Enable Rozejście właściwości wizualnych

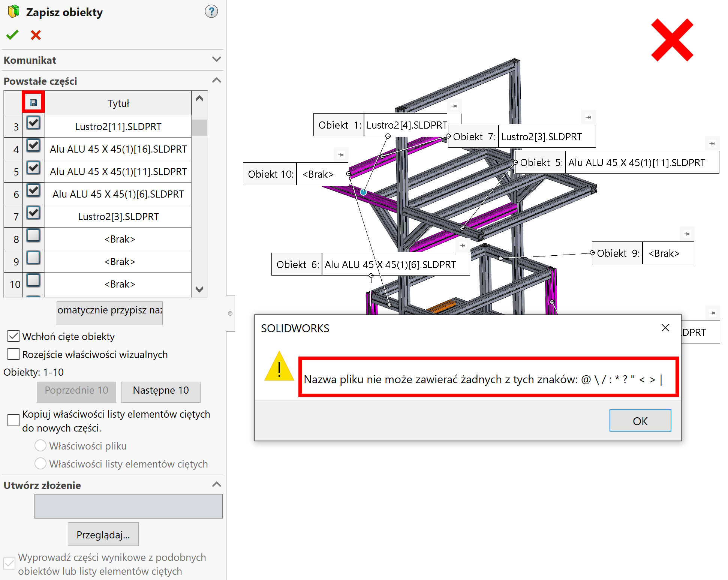[x=13, y=354]
